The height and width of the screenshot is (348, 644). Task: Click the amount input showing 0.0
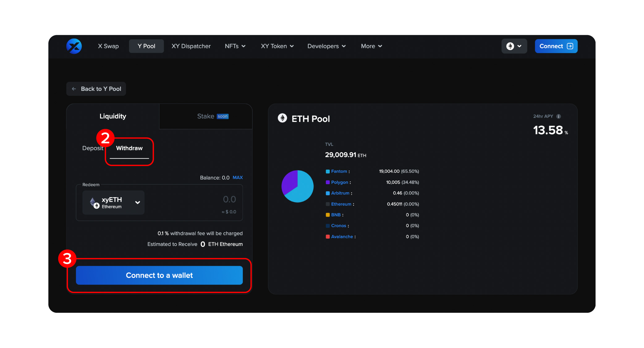point(229,199)
